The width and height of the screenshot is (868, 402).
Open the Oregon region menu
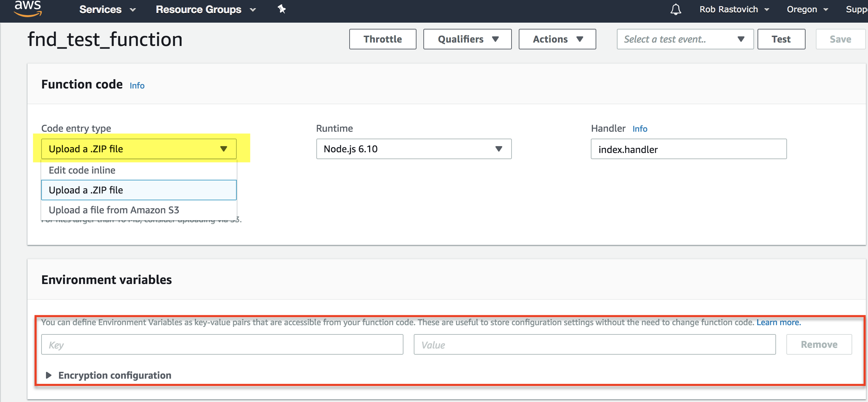coord(807,10)
